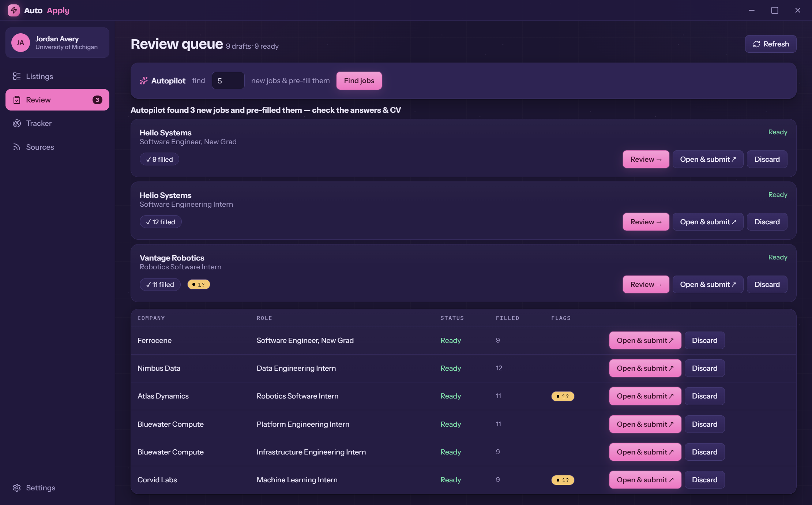Go to the Tracker page

57,123
